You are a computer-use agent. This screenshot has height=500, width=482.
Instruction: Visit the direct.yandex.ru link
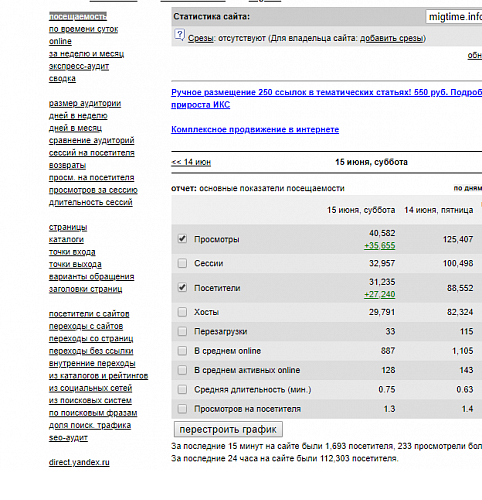tap(79, 462)
